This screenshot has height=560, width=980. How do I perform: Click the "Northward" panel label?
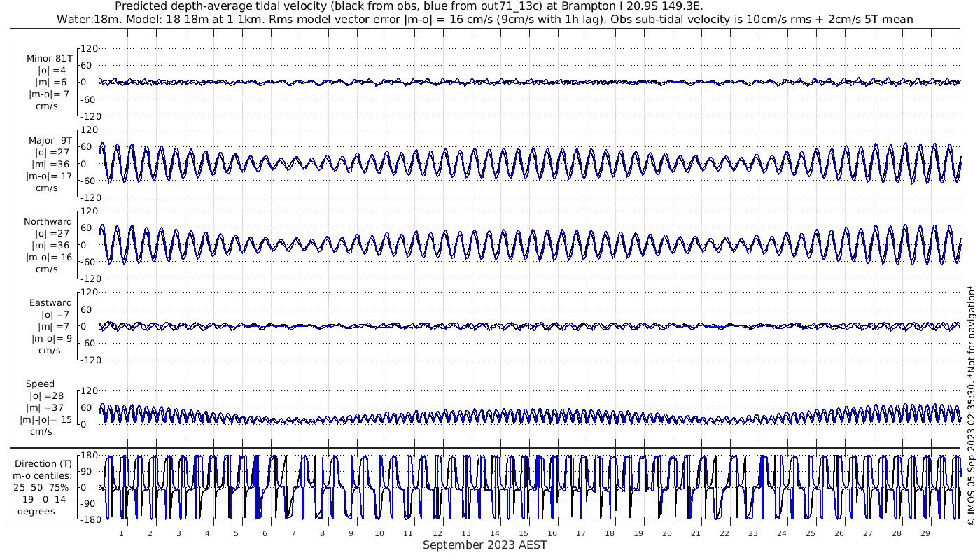pyautogui.click(x=48, y=222)
